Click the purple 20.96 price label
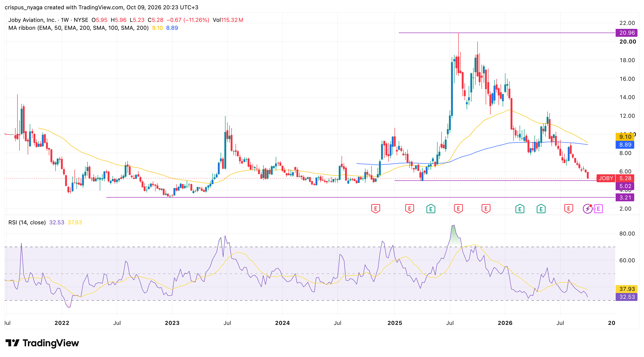This screenshot has height=357, width=644. [627, 33]
